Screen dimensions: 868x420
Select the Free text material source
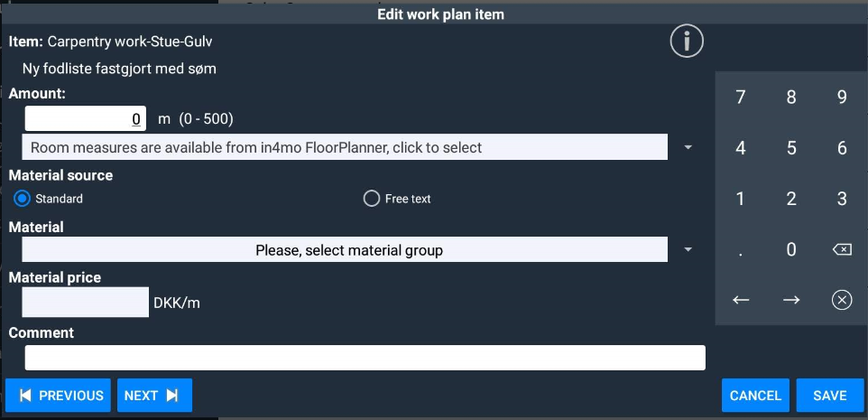[371, 199]
